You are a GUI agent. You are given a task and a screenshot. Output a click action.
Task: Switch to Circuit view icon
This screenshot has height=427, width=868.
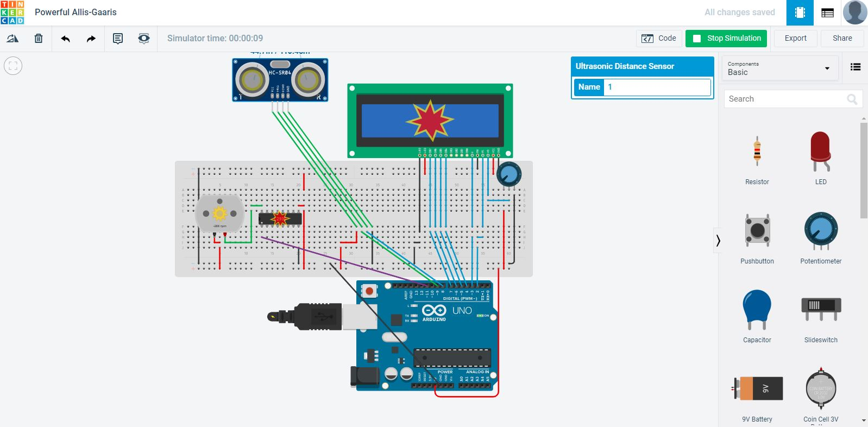coord(800,12)
